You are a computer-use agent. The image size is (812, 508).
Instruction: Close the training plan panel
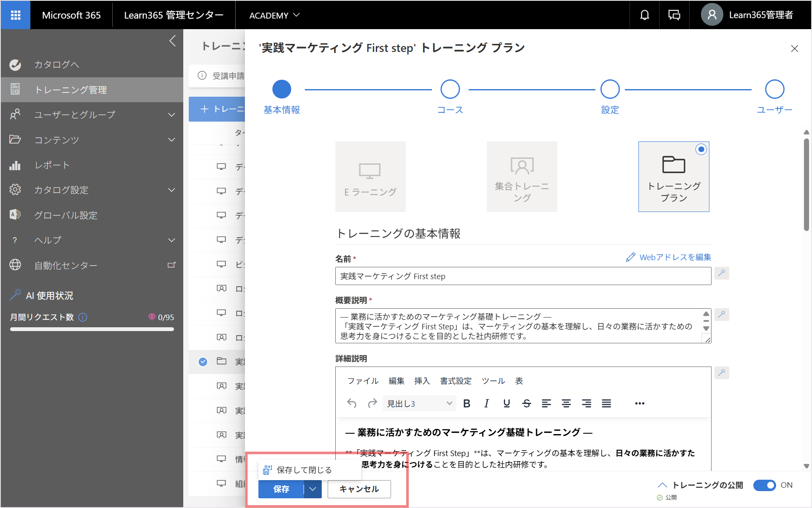pyautogui.click(x=794, y=49)
